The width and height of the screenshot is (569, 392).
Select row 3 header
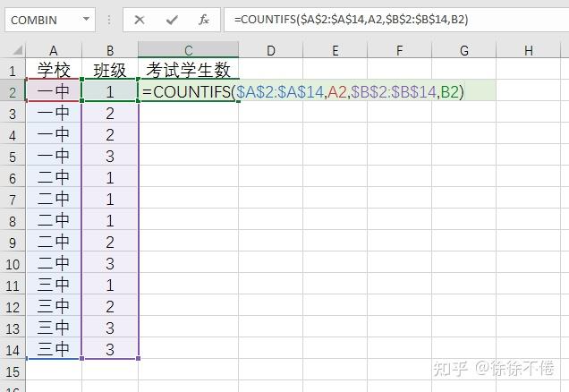tap(13, 114)
